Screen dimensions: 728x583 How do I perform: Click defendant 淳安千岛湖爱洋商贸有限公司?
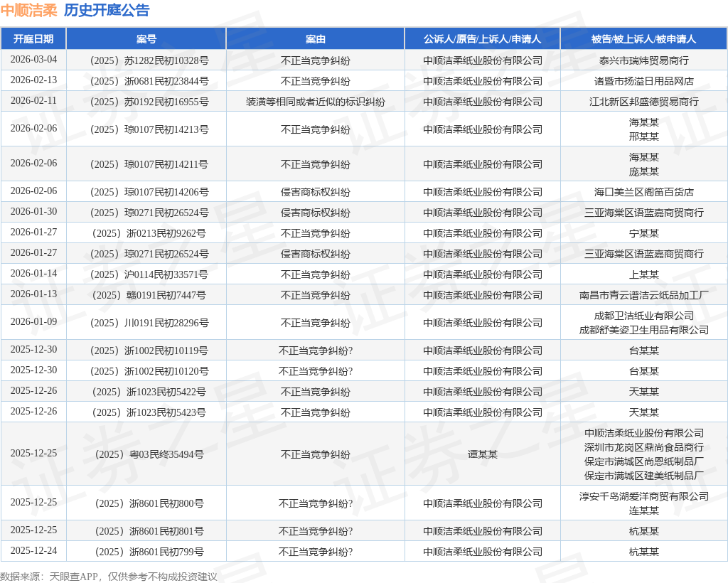click(643, 496)
